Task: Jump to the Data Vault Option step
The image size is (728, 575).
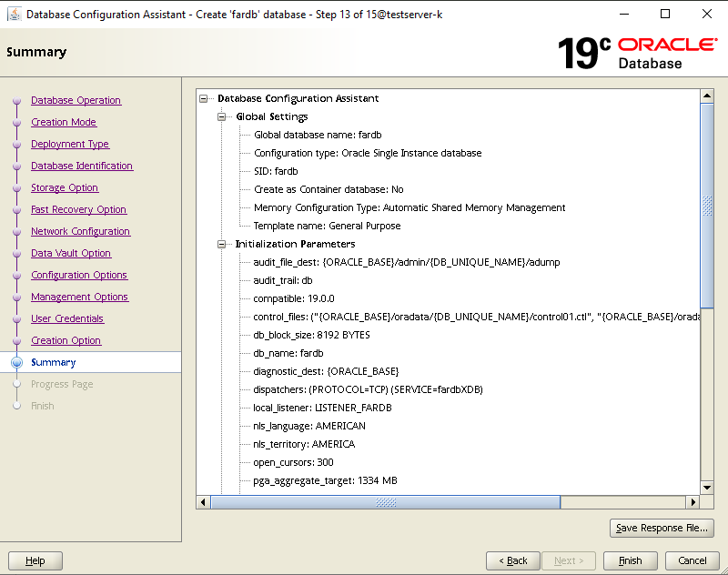Action: [x=71, y=253]
